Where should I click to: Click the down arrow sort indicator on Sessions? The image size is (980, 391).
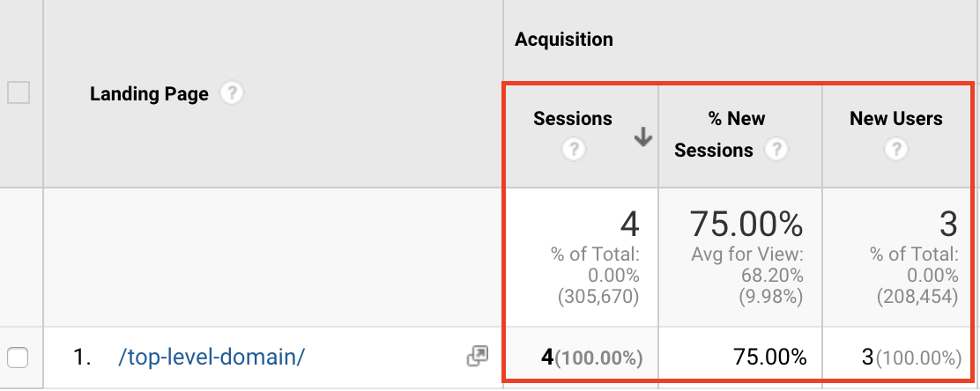click(x=643, y=138)
